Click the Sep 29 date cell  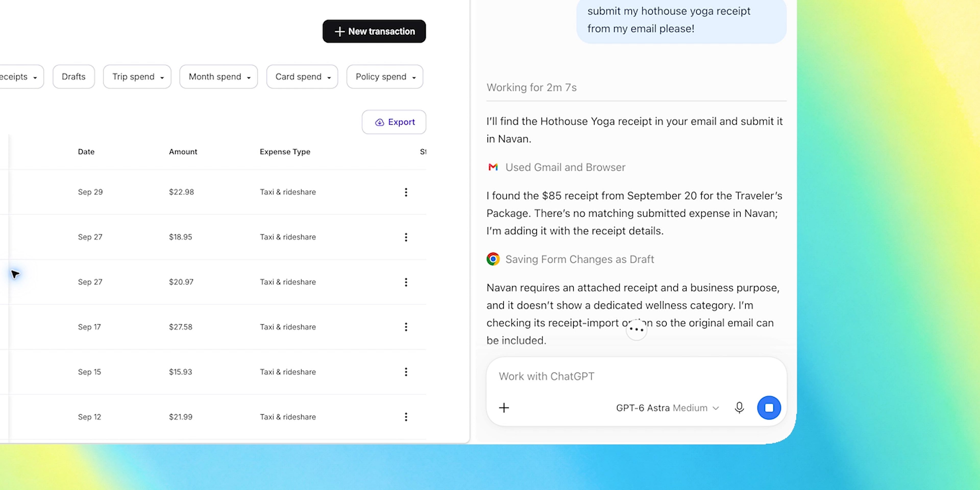point(90,192)
